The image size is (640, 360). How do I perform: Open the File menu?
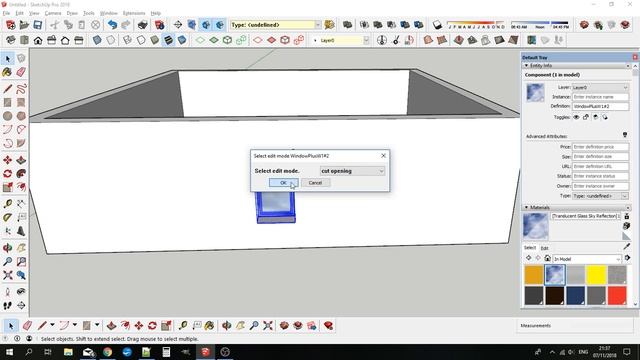click(6, 13)
